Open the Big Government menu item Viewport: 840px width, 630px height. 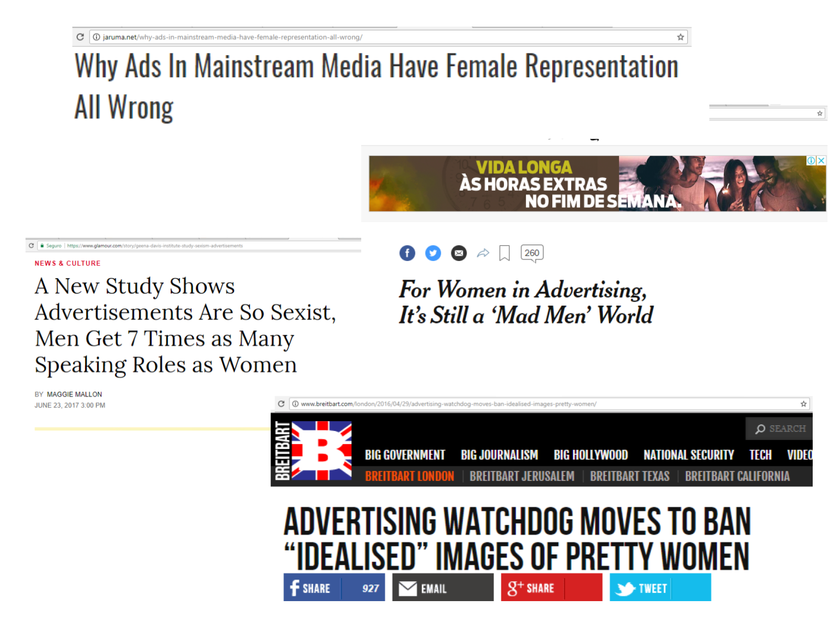click(x=405, y=455)
